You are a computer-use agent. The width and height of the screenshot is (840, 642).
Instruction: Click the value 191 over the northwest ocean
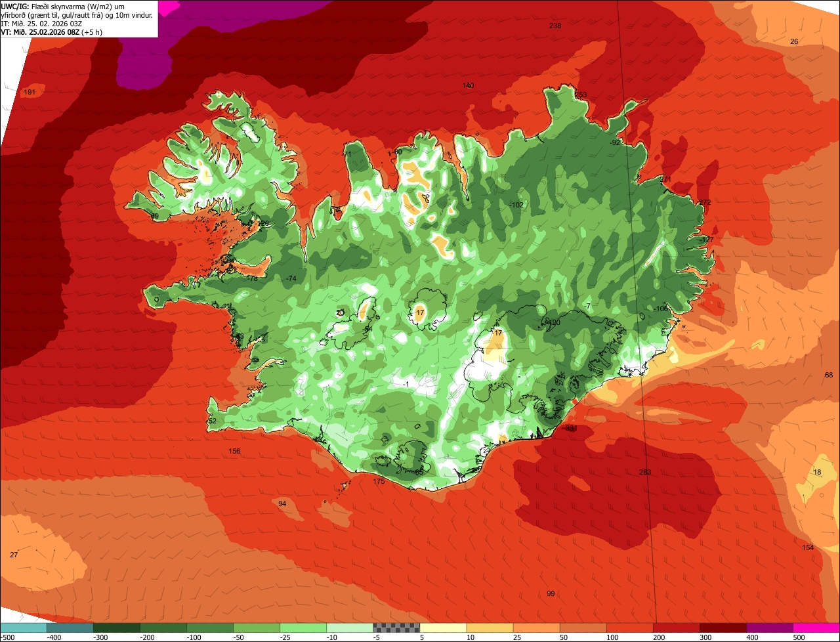[x=30, y=92]
